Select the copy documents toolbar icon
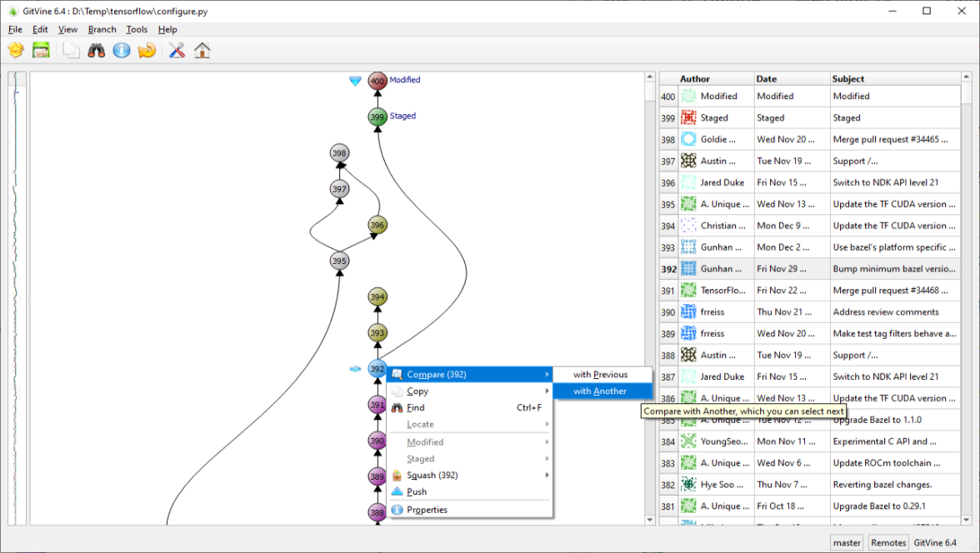The width and height of the screenshot is (980, 553). (x=71, y=50)
